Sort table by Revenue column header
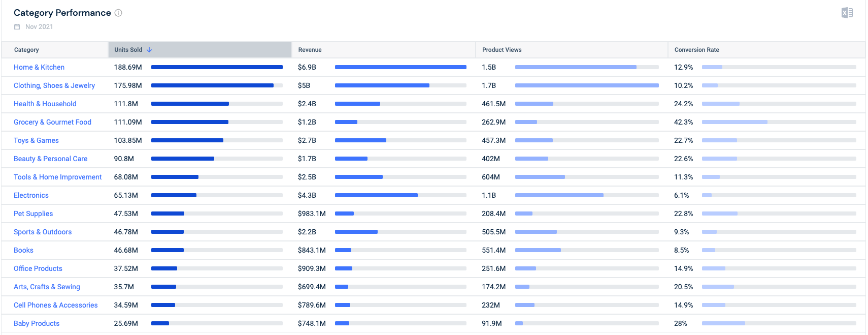The height and width of the screenshot is (335, 868). pyautogui.click(x=310, y=50)
